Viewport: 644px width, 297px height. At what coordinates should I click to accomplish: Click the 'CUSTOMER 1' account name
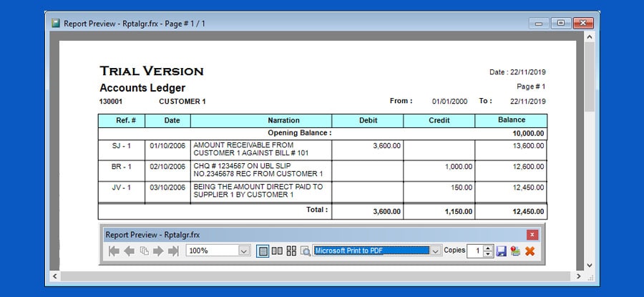[182, 102]
